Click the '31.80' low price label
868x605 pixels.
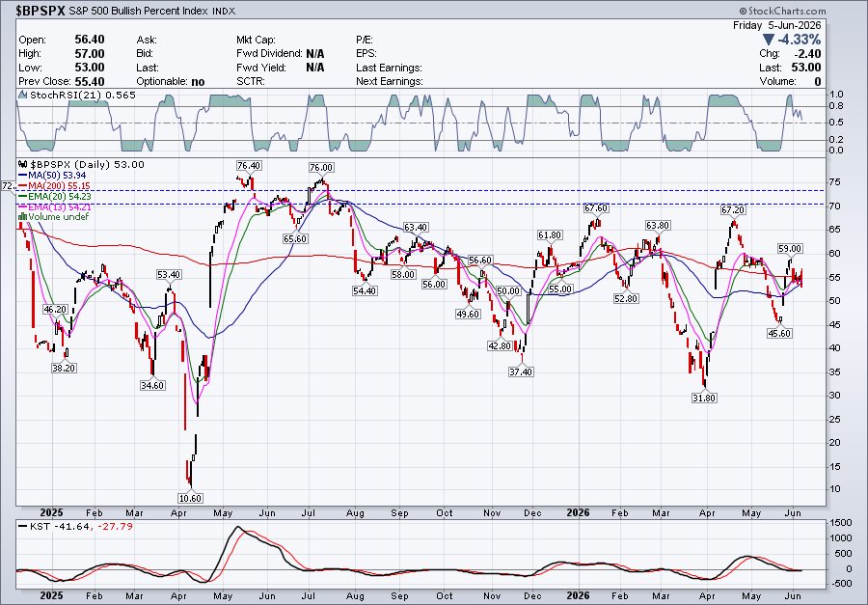[x=704, y=398]
